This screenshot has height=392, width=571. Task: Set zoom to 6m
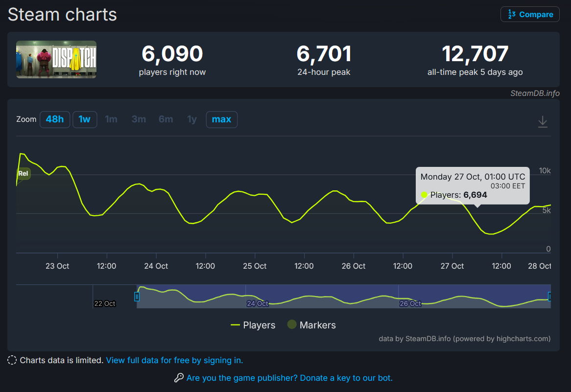[x=166, y=119]
